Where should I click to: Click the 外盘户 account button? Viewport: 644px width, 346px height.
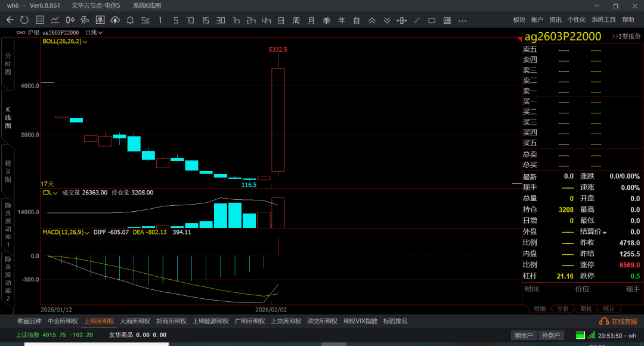[x=551, y=335]
